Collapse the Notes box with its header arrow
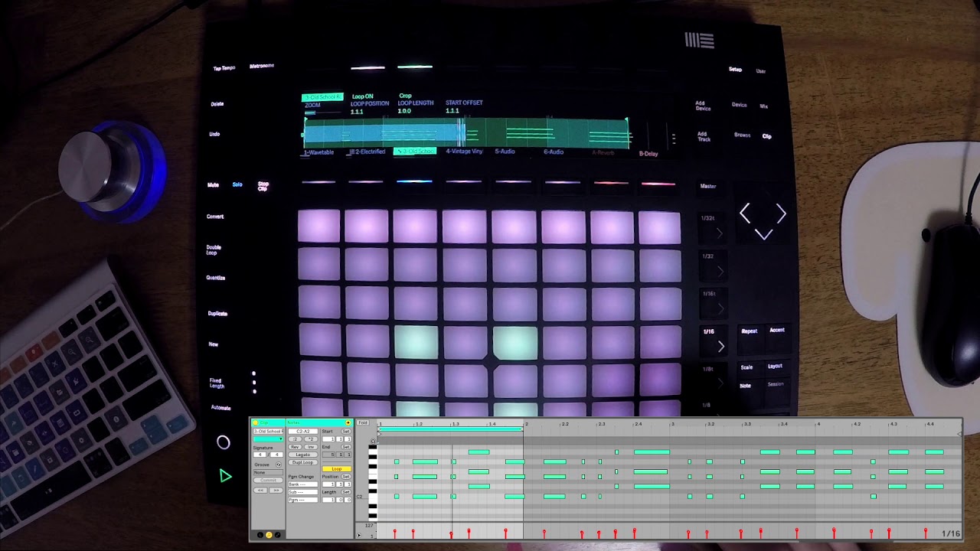This screenshot has height=551, width=980. coord(348,422)
